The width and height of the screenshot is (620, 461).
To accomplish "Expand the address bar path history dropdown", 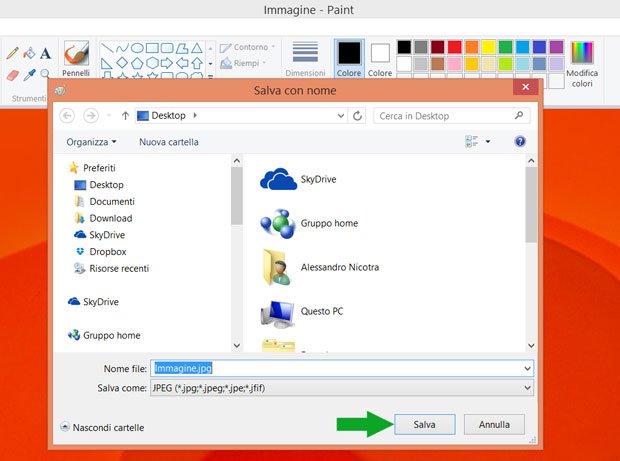I will 341,116.
